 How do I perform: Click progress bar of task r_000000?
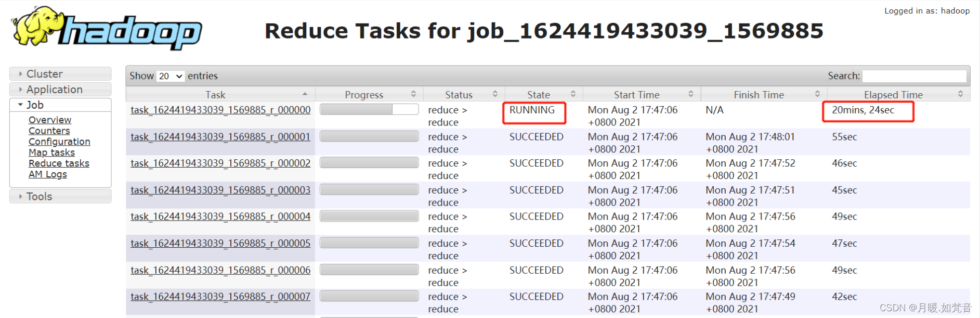pyautogui.click(x=369, y=109)
